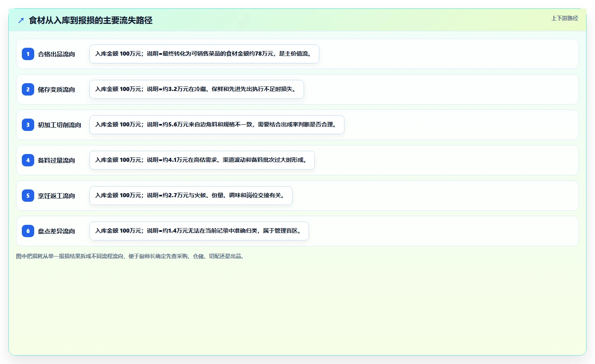
Task: Open the note mentioning 5.6万元 边角料
Action: click(217, 125)
